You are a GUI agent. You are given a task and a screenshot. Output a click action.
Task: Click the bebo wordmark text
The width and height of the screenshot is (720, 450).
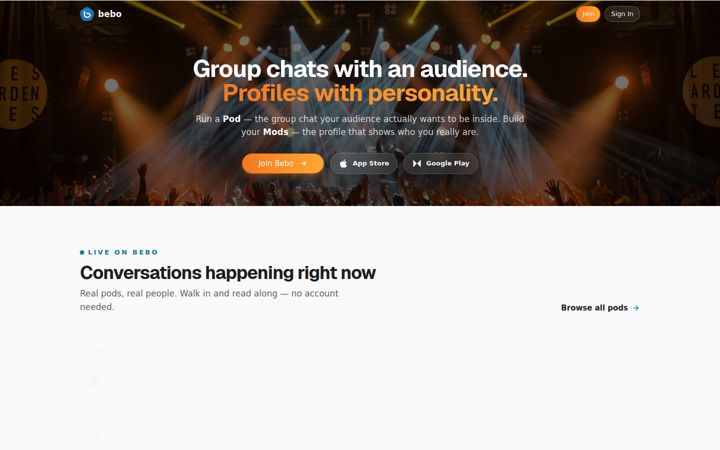(x=110, y=14)
